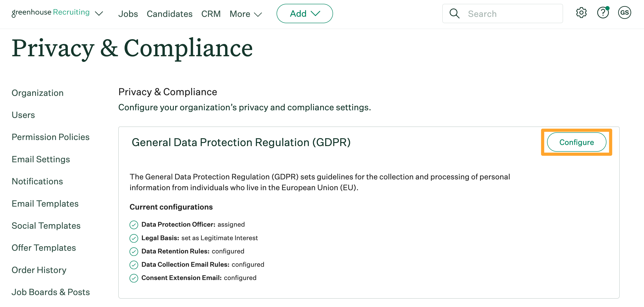This screenshot has width=644, height=307.
Task: Click the Data Protection Officer checkmark icon
Action: point(134,225)
